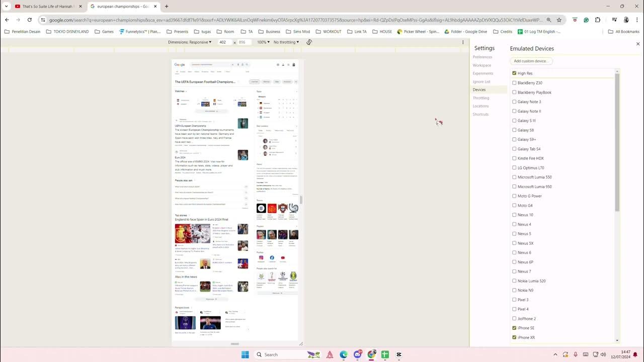Click Add custom device button
The height and width of the screenshot is (362, 644).
[531, 61]
